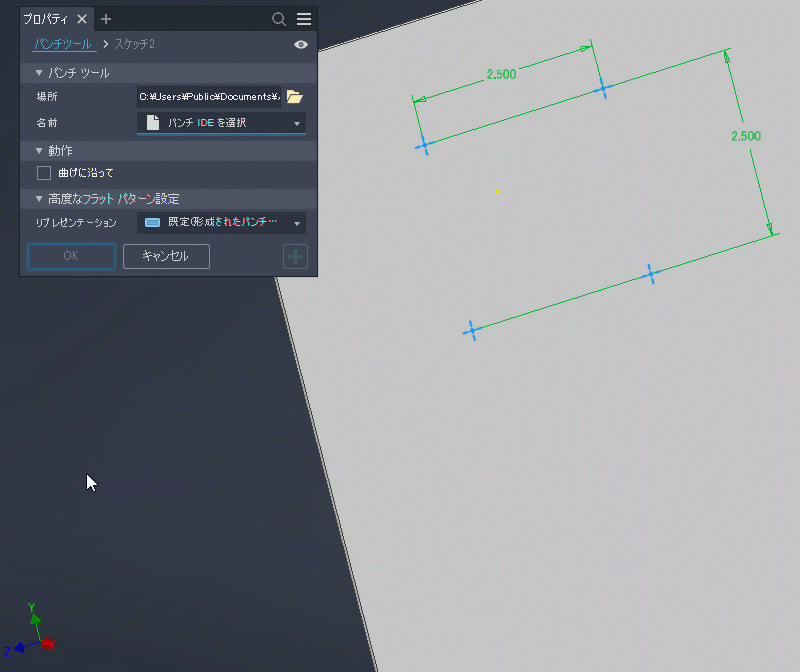The height and width of the screenshot is (672, 800).
Task: Click the OK button
Action: click(71, 256)
